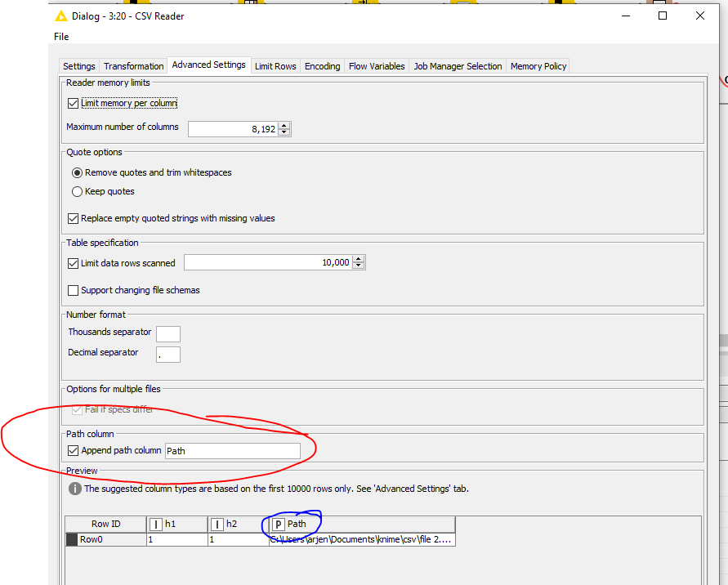This screenshot has height=585, width=728.
Task: Click the Row0 row header marker
Action: click(73, 539)
